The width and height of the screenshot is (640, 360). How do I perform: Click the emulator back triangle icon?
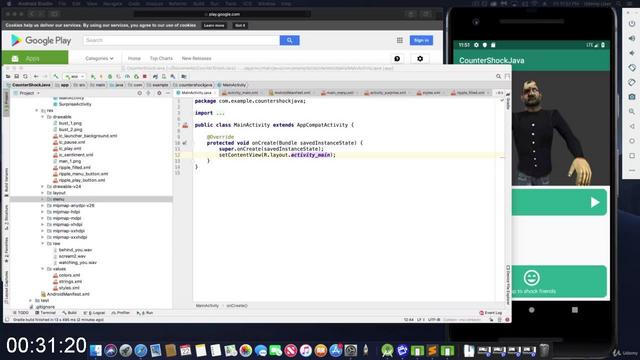632,126
